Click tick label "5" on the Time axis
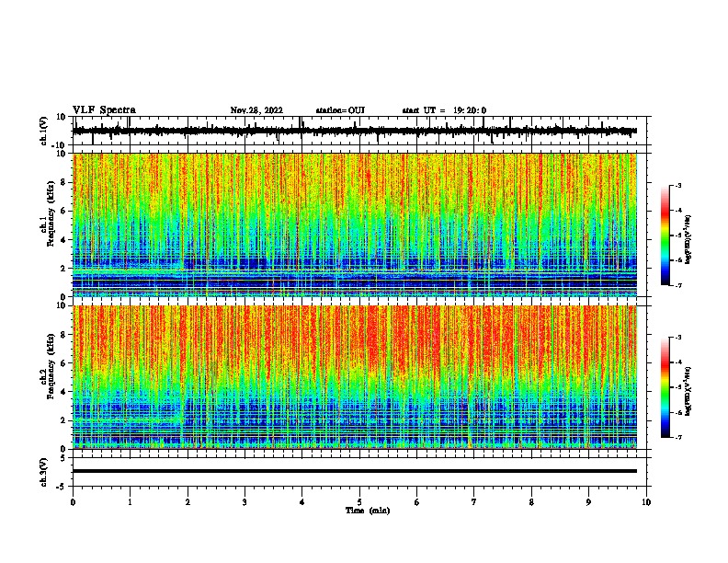728x563 pixels. pos(359,502)
